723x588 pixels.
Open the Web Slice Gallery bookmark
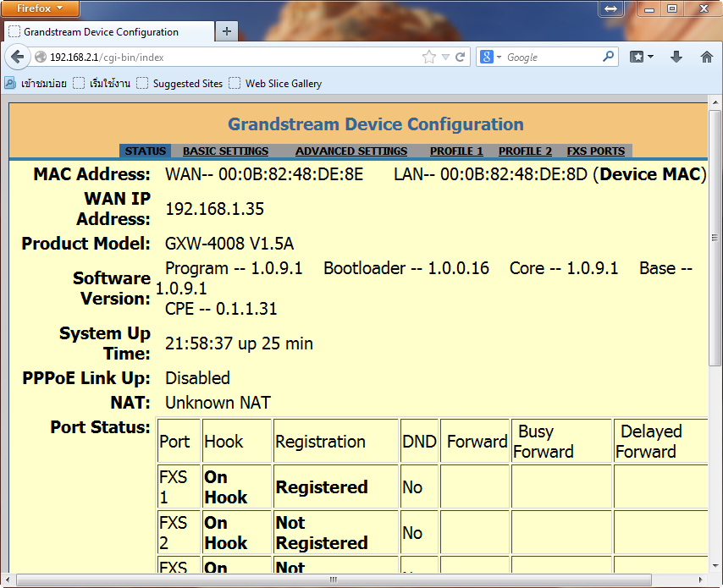coord(275,84)
